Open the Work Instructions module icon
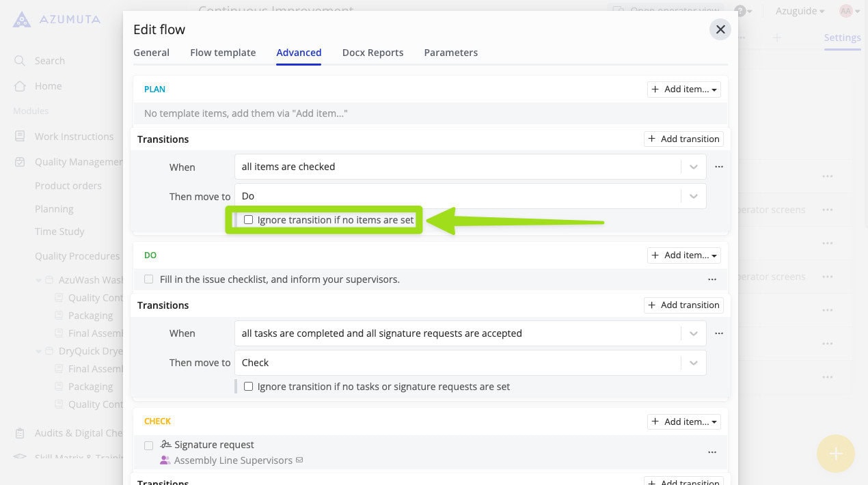868x485 pixels. click(x=20, y=137)
